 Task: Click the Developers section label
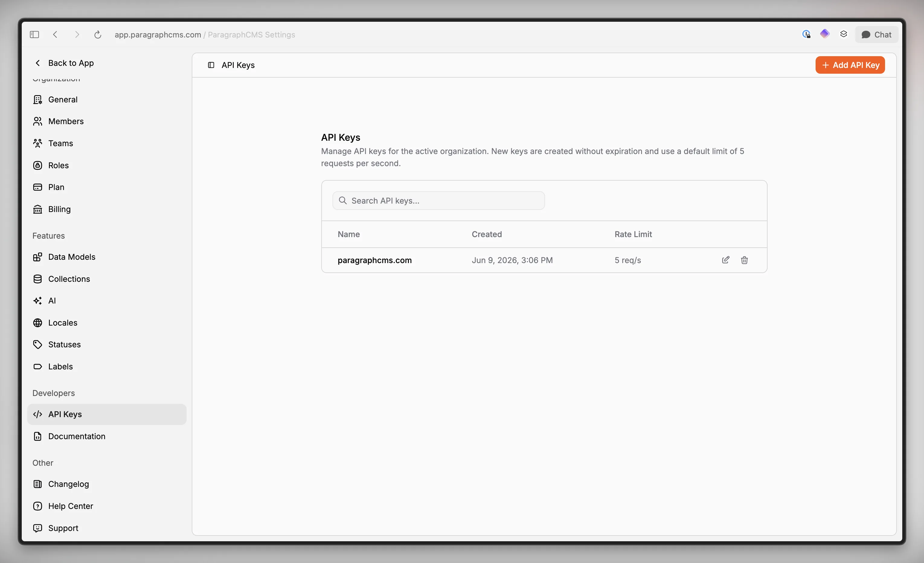point(54,393)
